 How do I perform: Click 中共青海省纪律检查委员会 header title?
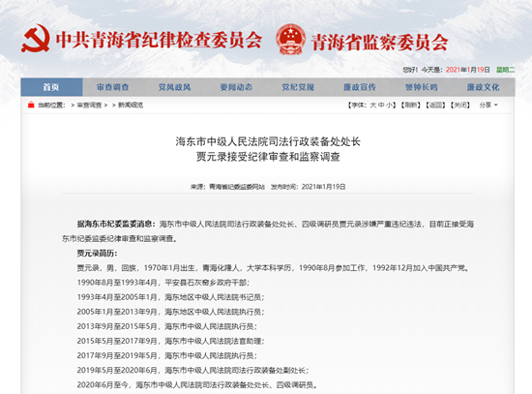160,40
